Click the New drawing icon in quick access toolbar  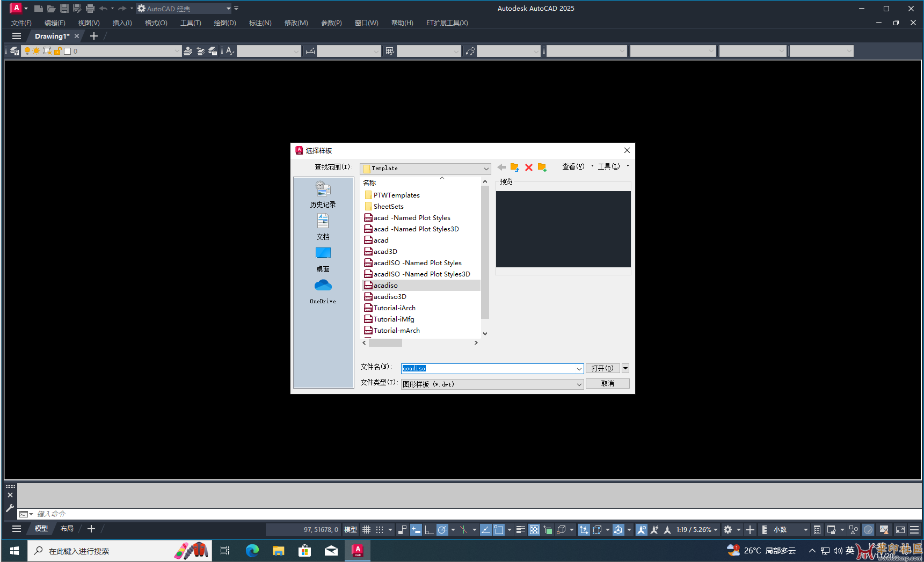[39, 9]
